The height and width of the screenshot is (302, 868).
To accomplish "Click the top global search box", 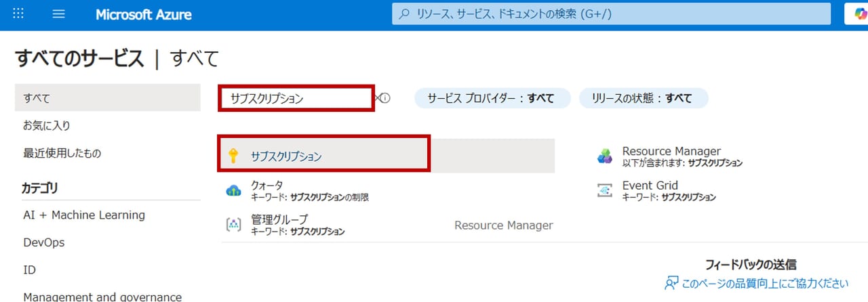I will click(x=610, y=14).
